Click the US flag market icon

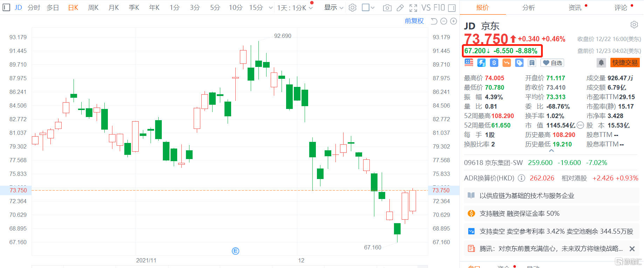pyautogui.click(x=469, y=63)
